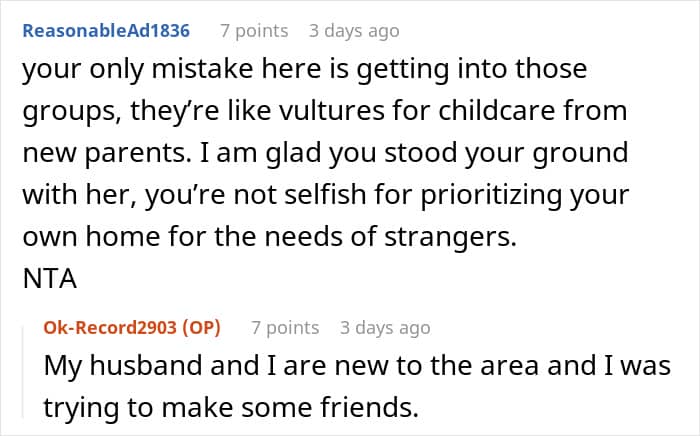
Task: Click the OP reply text about making friends
Action: click(357, 386)
